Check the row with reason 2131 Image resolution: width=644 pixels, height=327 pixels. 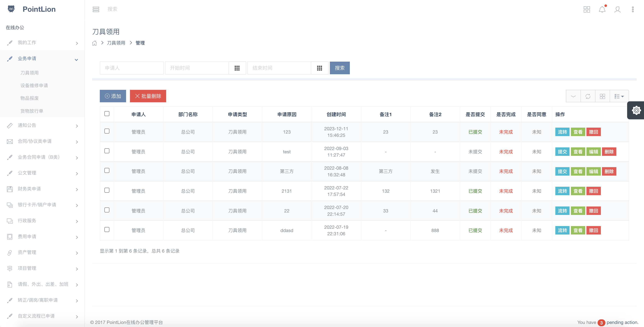(107, 190)
